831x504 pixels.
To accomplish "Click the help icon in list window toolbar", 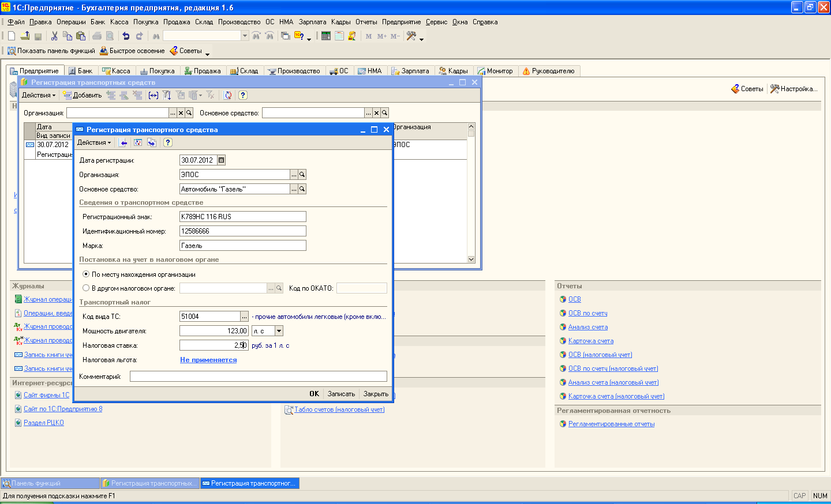I will coord(243,95).
